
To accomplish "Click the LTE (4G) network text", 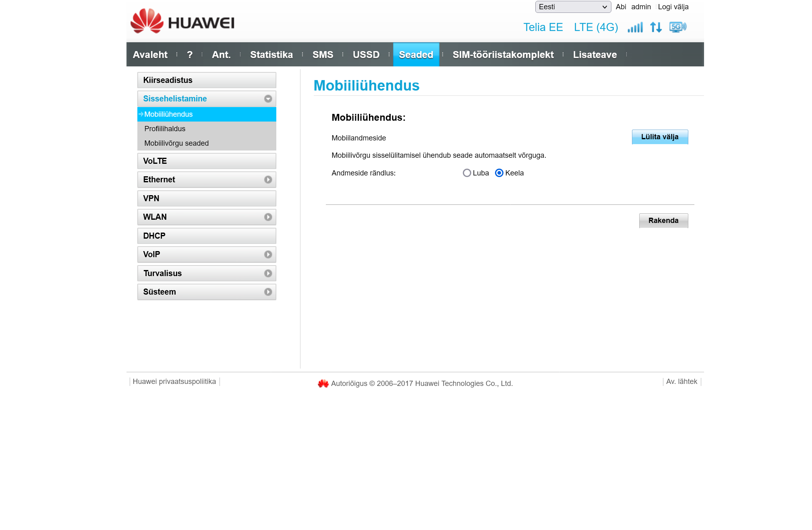I will pos(596,27).
